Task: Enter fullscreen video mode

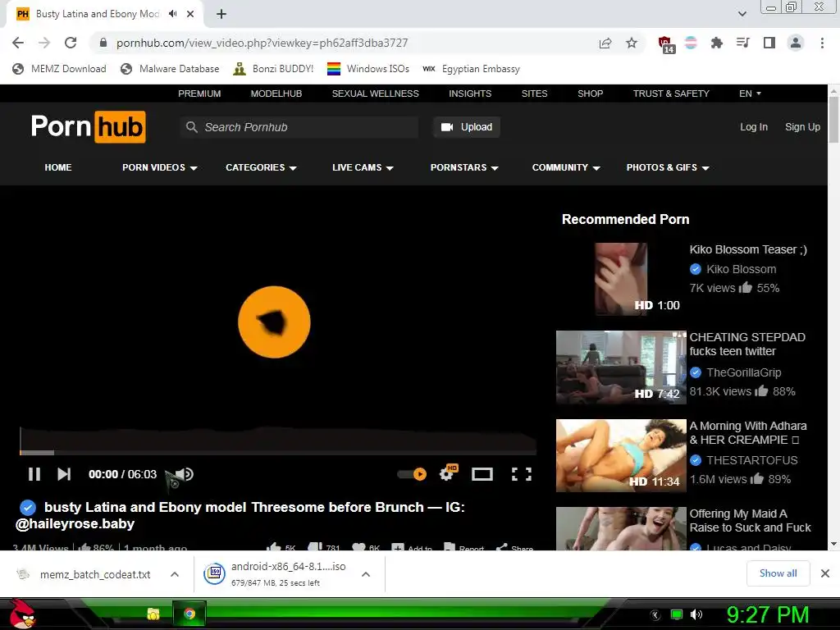Action: (521, 474)
